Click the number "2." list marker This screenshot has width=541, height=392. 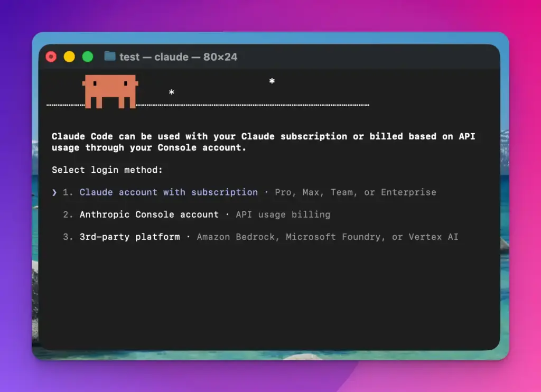(x=68, y=214)
